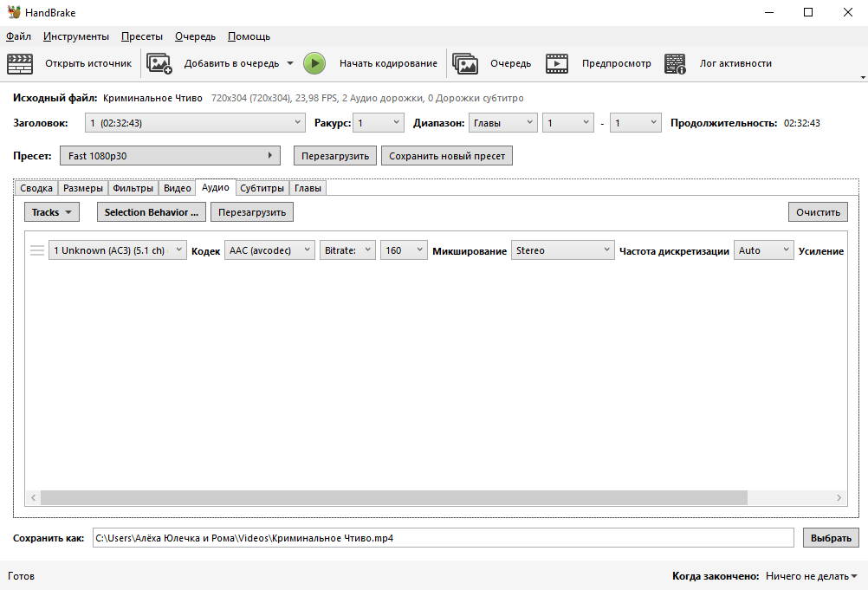Switch to the Фильтры tab

pos(133,188)
